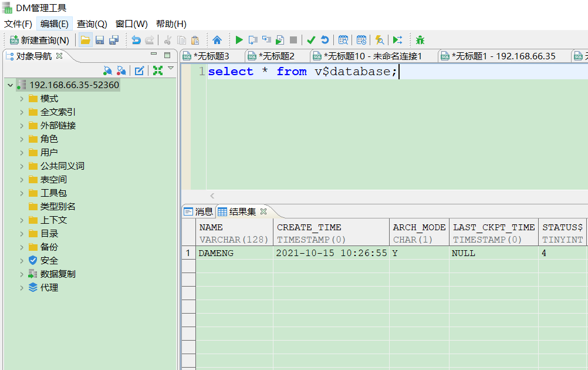Image resolution: width=588 pixels, height=370 pixels.
Task: Select the 备份 tree item
Action: coord(43,247)
